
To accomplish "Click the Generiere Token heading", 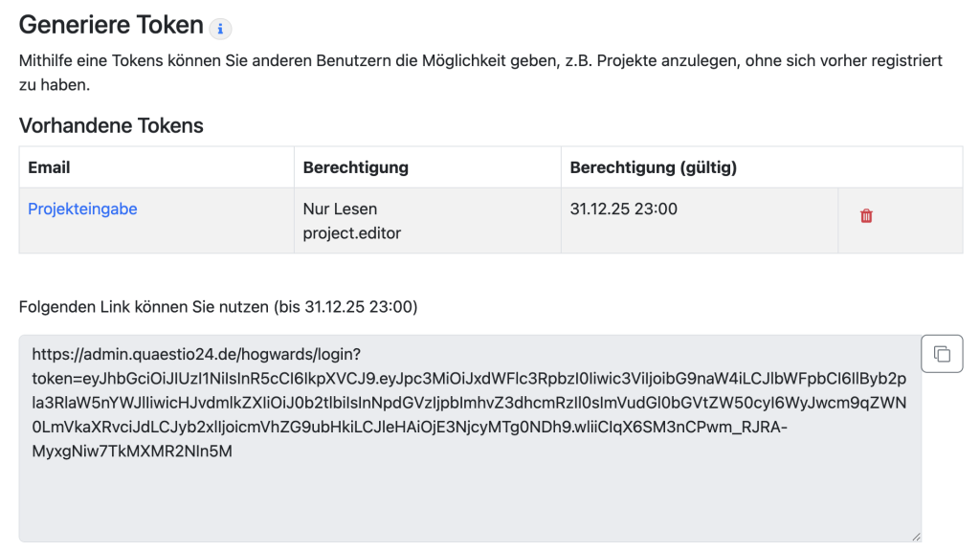I will (x=111, y=26).
